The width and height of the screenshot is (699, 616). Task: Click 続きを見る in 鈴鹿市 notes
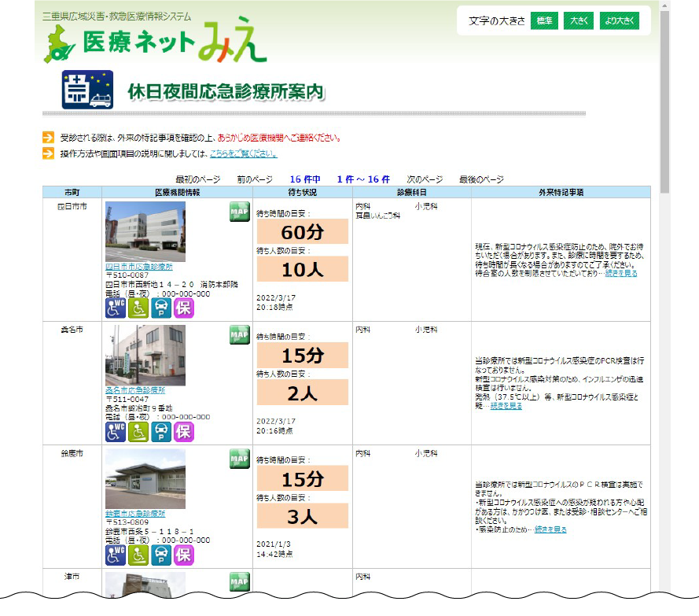click(550, 529)
